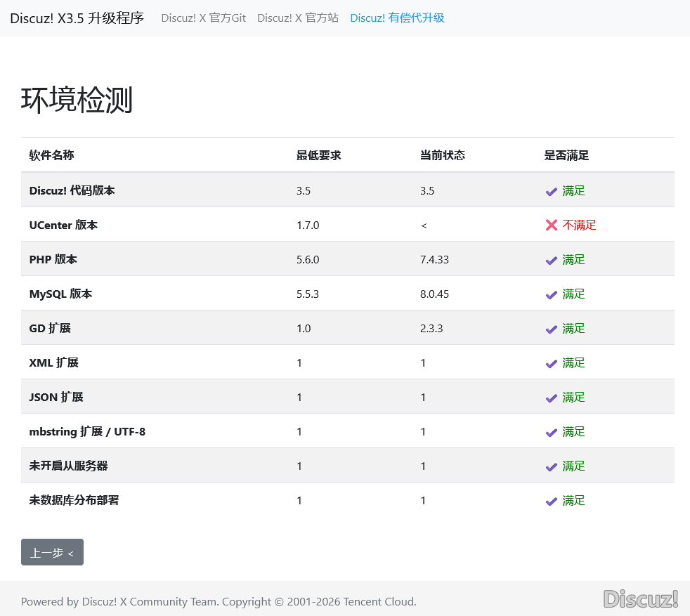Open the Discuz! X 官方站 link
The image size is (690, 616).
(x=297, y=18)
